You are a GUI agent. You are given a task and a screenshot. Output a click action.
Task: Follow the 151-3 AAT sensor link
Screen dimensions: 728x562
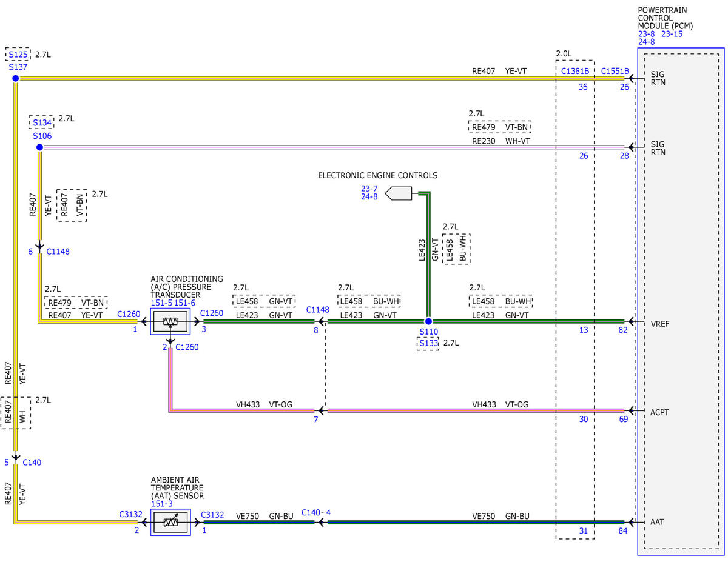(161, 503)
